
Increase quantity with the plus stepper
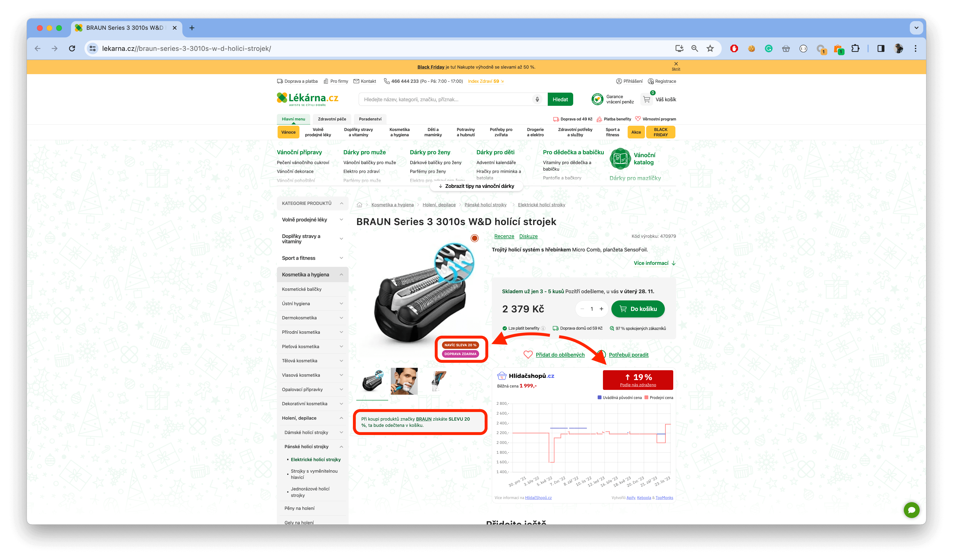pos(602,309)
